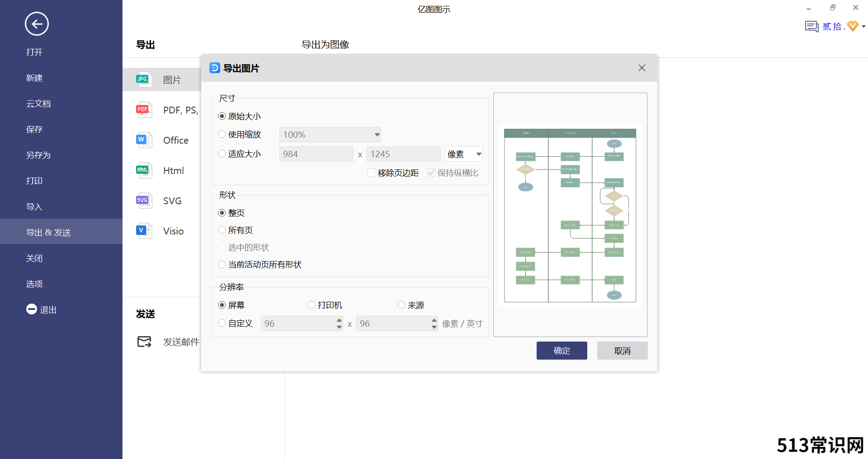Click the height field showing 1245

(x=404, y=154)
